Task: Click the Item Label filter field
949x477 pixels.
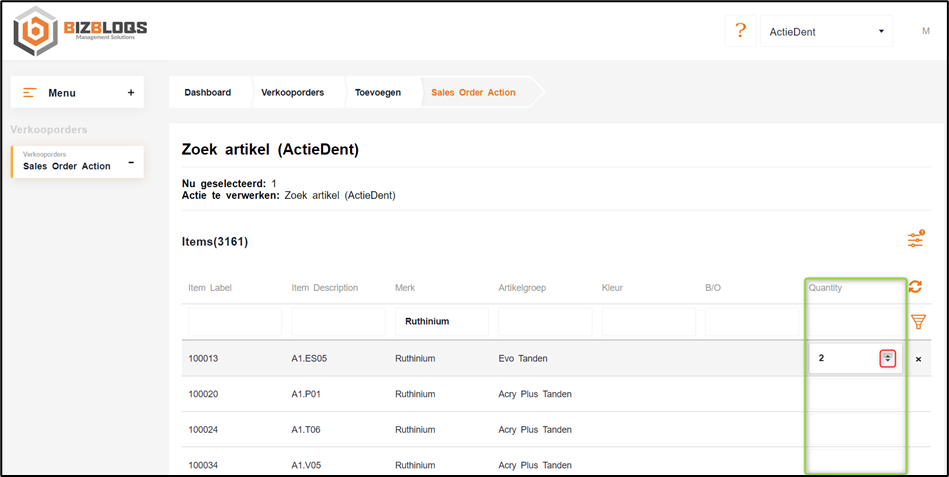Action: 234,322
